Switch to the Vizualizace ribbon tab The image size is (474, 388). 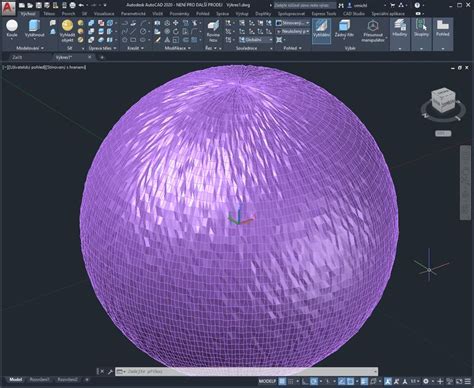(104, 14)
